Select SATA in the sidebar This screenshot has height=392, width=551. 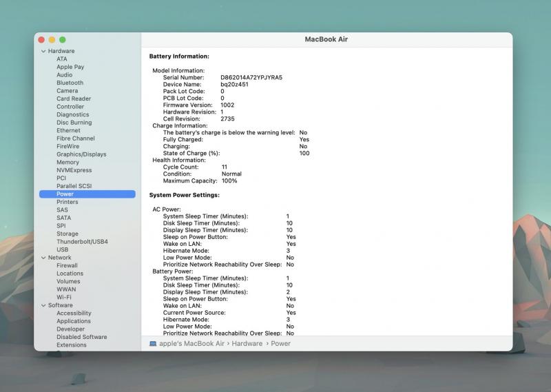click(x=63, y=218)
